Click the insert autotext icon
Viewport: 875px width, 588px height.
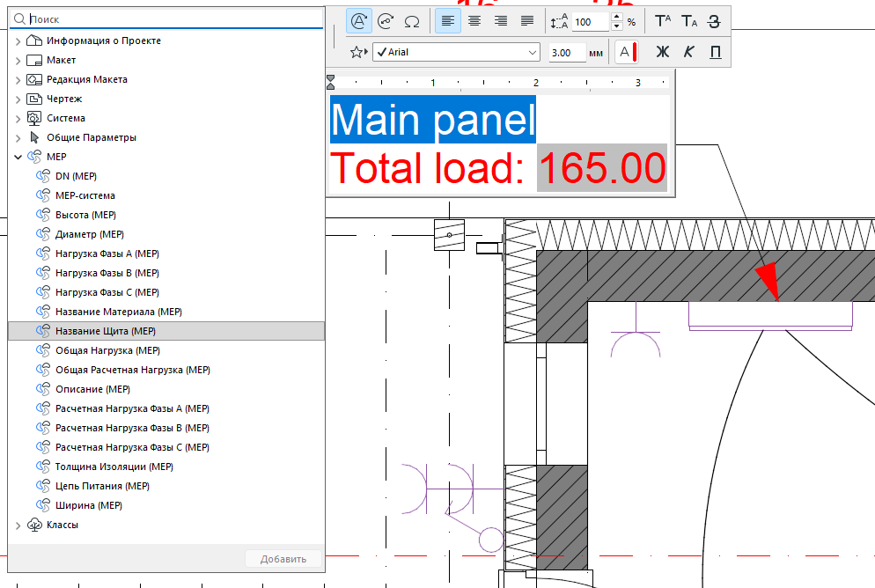pyautogui.click(x=359, y=21)
